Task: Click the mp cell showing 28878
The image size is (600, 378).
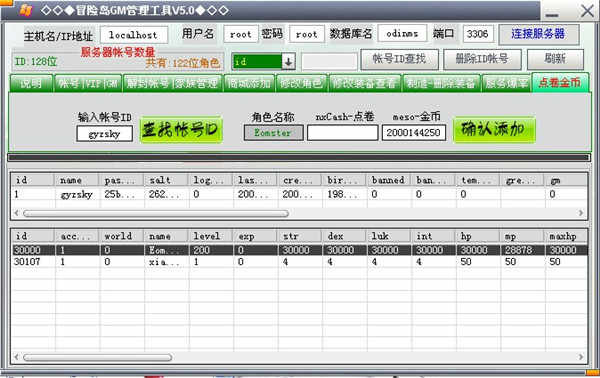Action: pos(522,250)
